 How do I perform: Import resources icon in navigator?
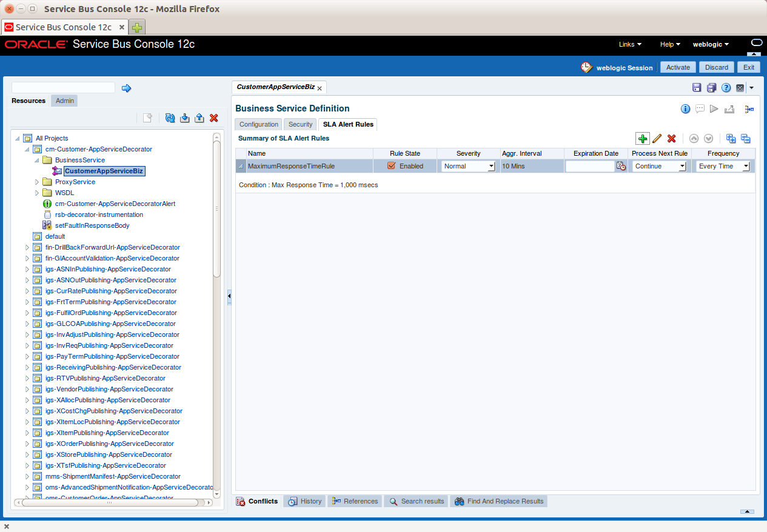185,118
